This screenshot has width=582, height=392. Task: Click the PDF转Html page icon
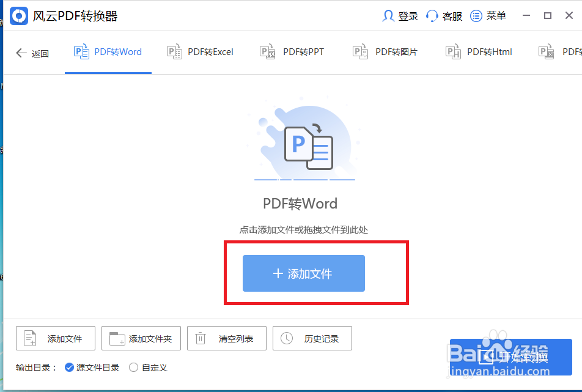[453, 52]
